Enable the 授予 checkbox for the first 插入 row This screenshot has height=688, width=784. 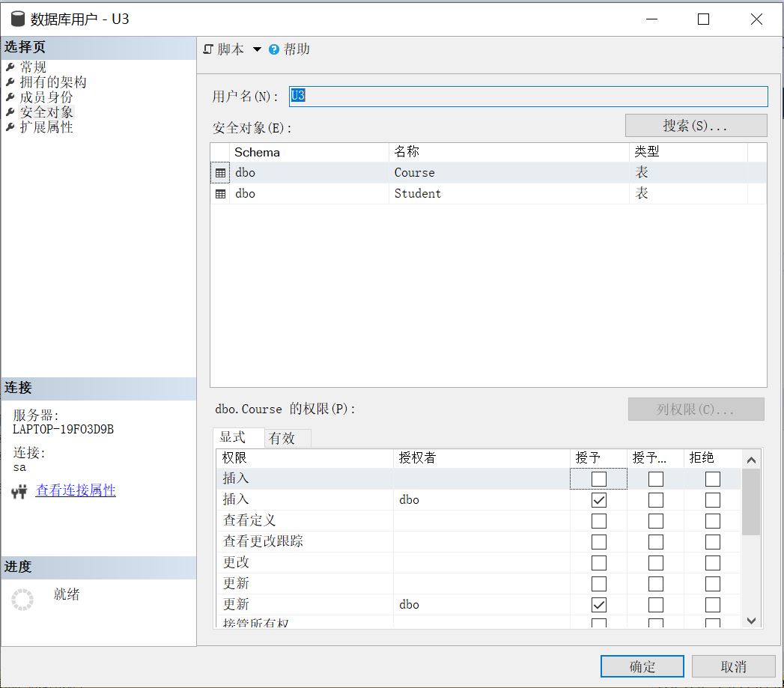pyautogui.click(x=598, y=478)
